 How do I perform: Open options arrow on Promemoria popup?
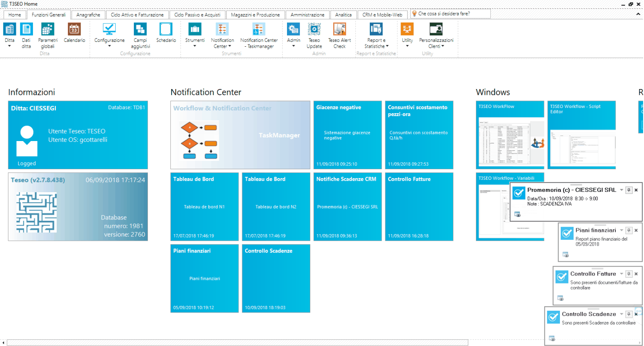coord(622,190)
